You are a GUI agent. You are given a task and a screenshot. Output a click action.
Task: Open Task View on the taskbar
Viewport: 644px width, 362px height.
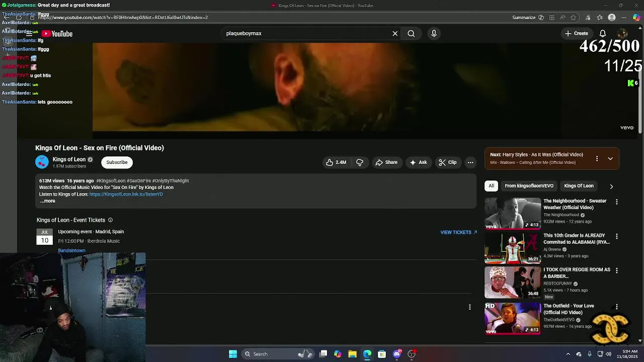(324, 354)
